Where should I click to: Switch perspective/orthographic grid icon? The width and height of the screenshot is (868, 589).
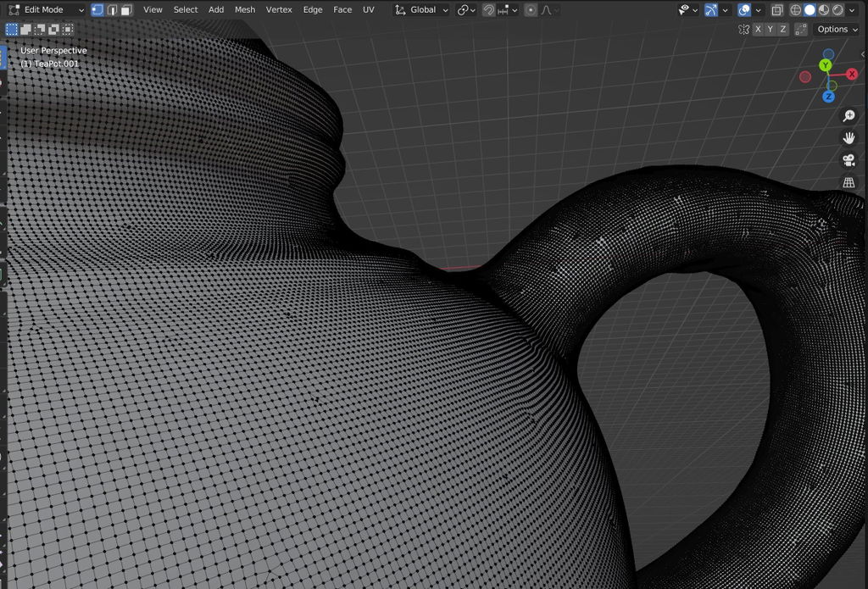[849, 182]
